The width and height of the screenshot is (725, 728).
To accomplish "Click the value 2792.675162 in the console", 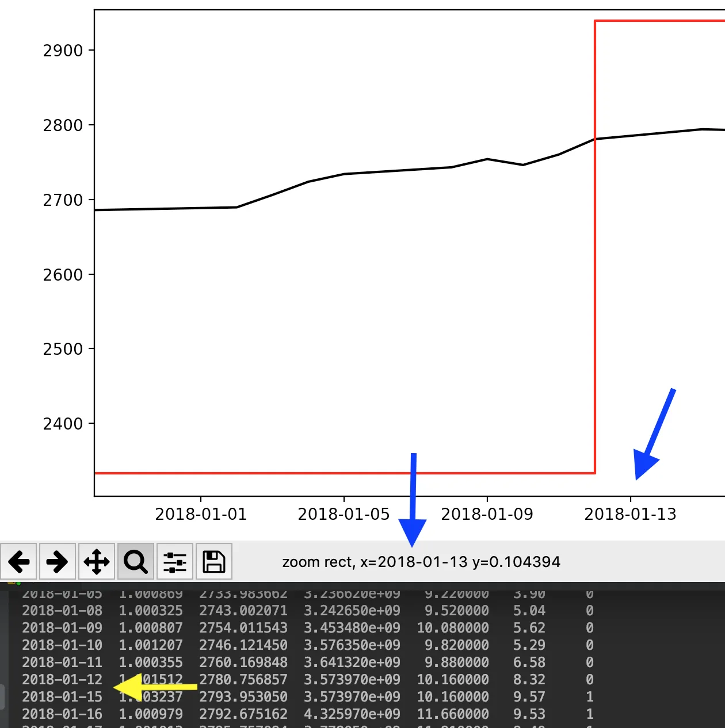I will click(243, 714).
